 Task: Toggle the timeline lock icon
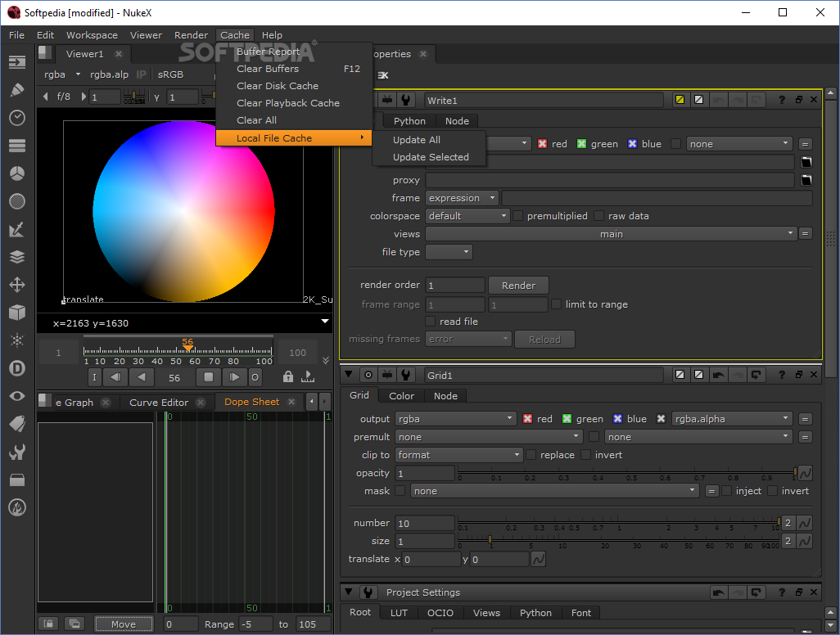[x=288, y=376]
